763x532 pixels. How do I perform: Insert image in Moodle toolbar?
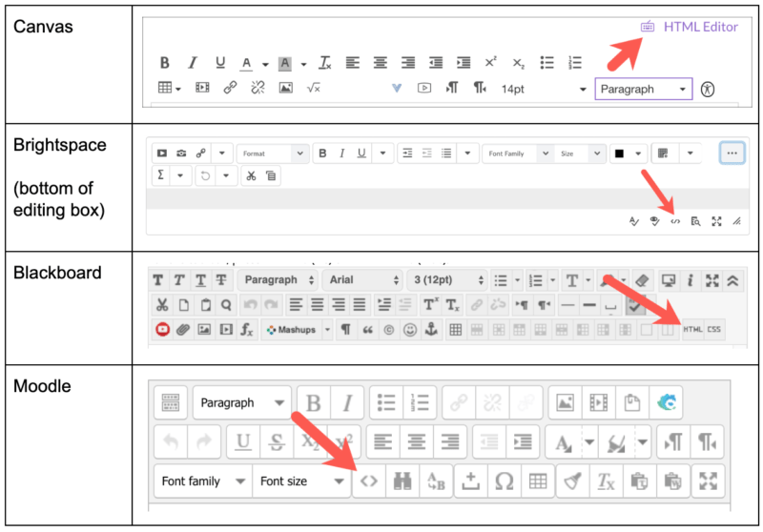[x=566, y=403]
